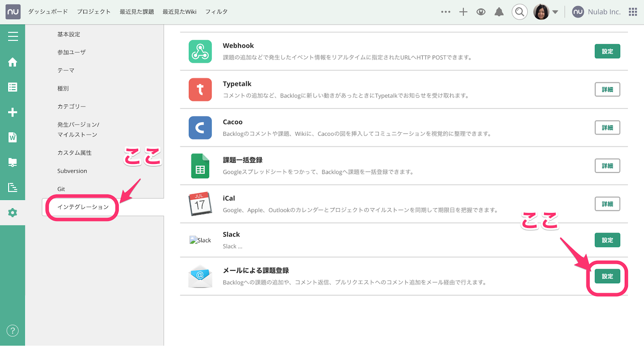Click 設定 button for Webhook
This screenshot has height=356, width=644.
point(607,51)
